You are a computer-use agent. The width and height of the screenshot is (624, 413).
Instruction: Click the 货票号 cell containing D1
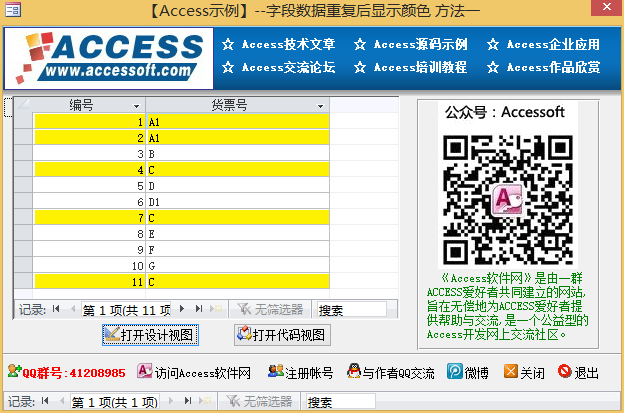238,202
